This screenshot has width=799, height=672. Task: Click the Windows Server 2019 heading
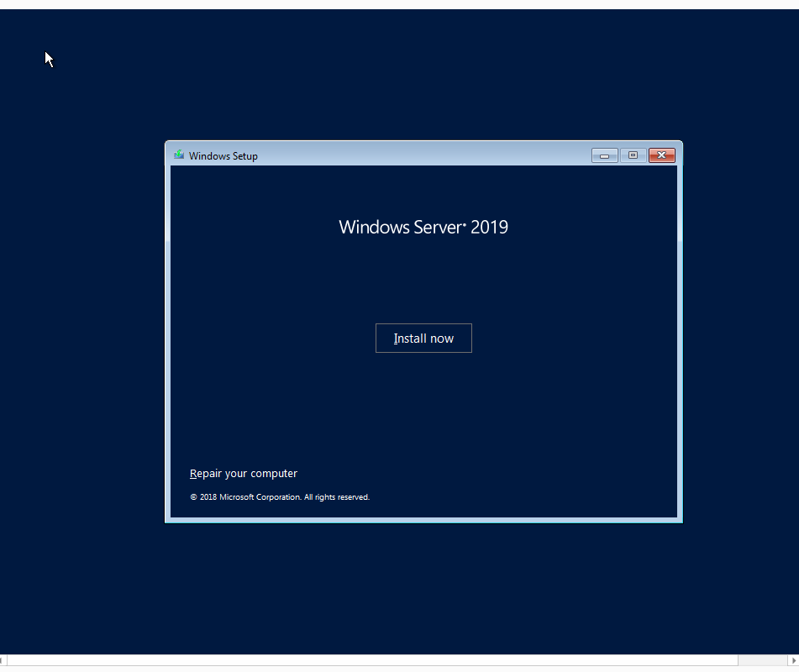click(423, 228)
